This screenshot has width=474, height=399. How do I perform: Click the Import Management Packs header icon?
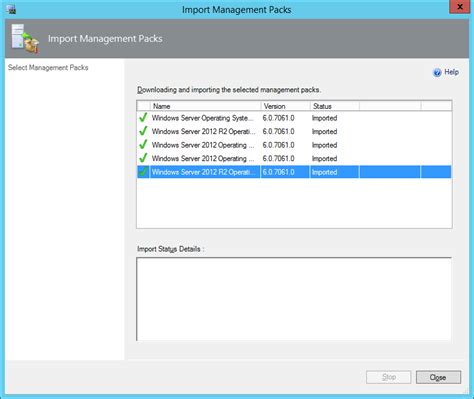[x=25, y=38]
